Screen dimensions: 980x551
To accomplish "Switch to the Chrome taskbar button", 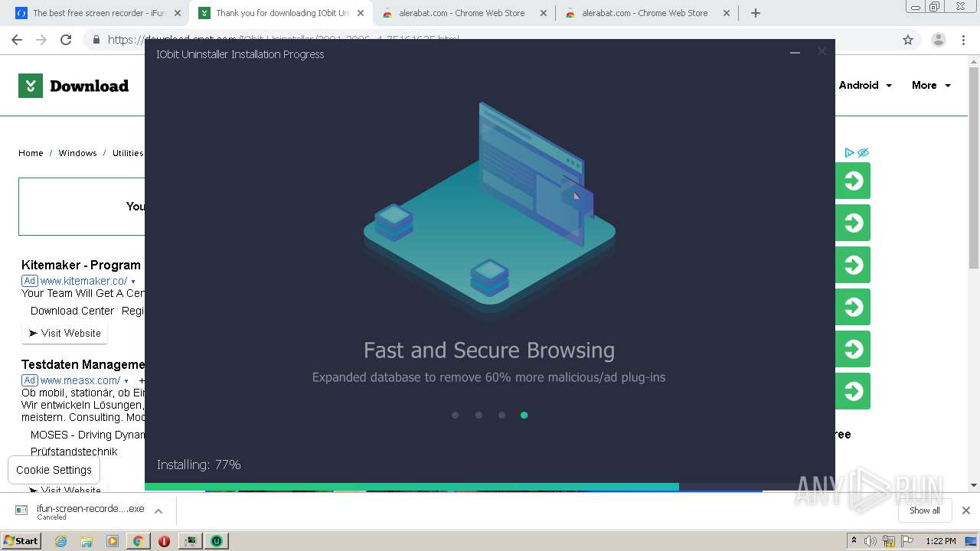I will pyautogui.click(x=138, y=541).
